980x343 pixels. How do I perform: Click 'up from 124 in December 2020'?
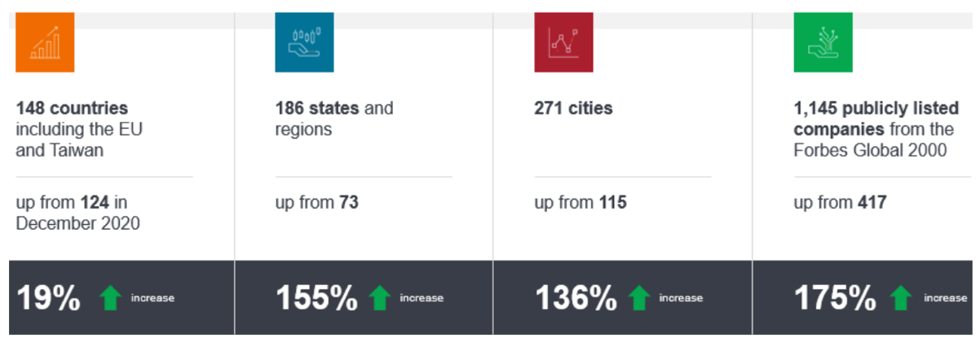point(77,213)
